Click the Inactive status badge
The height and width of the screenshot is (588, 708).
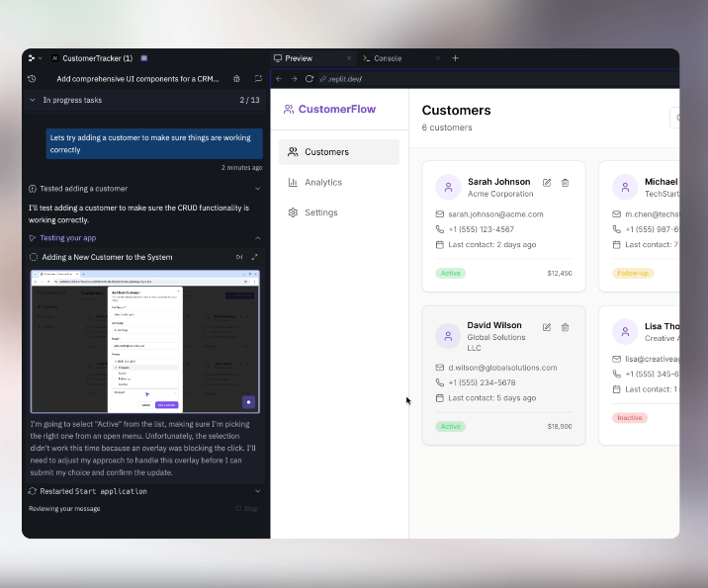[x=630, y=418]
